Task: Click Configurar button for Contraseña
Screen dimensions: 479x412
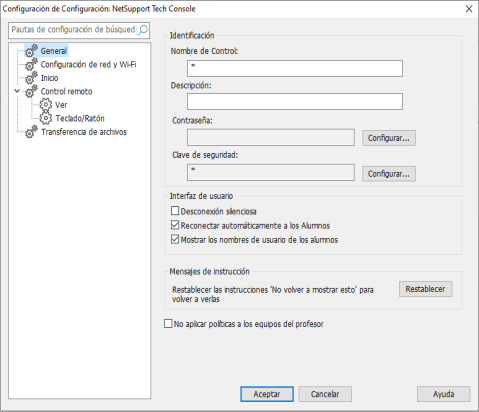Action: click(x=389, y=138)
